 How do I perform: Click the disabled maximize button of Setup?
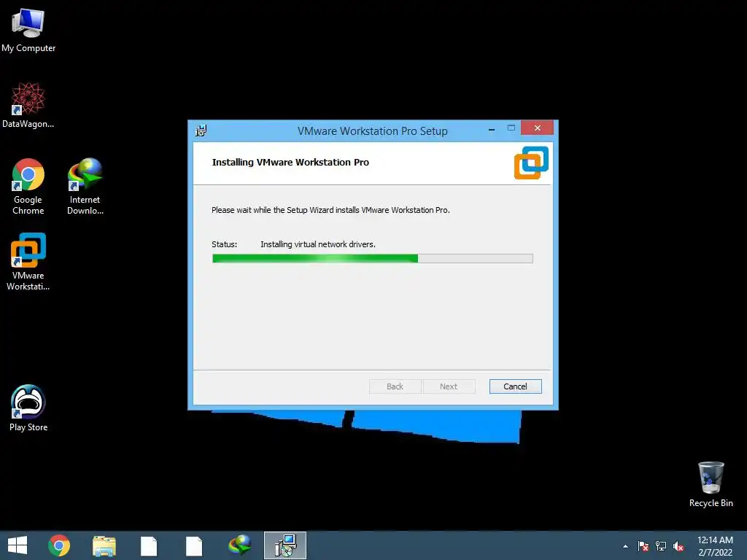click(x=511, y=128)
